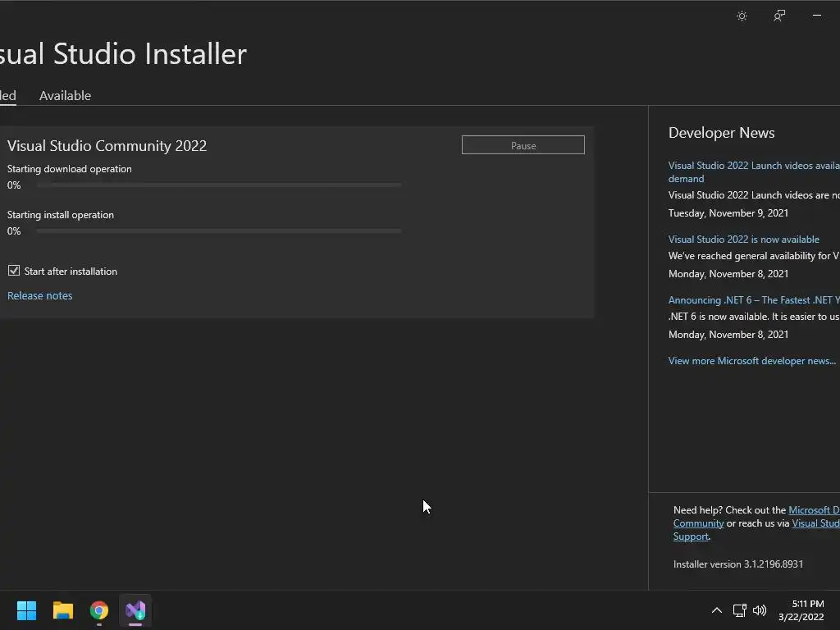Launch Google Chrome from the taskbar
This screenshot has width=840, height=630.
click(99, 610)
